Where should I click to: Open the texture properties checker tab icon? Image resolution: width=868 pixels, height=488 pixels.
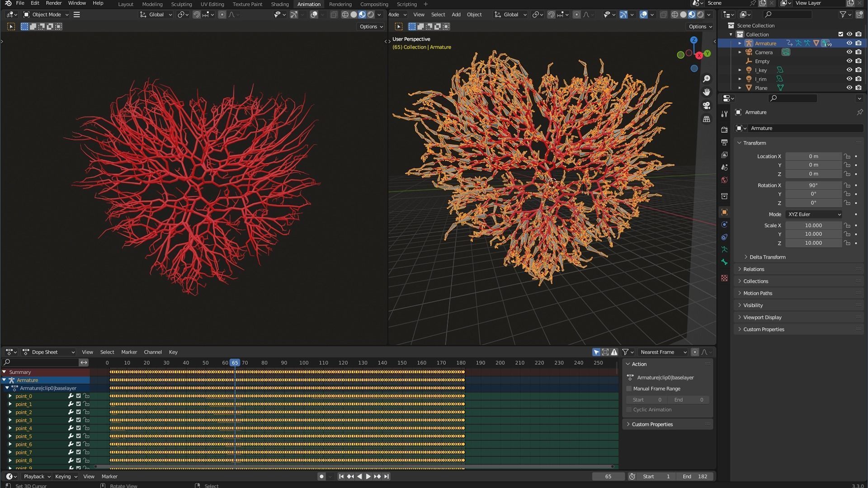(724, 278)
